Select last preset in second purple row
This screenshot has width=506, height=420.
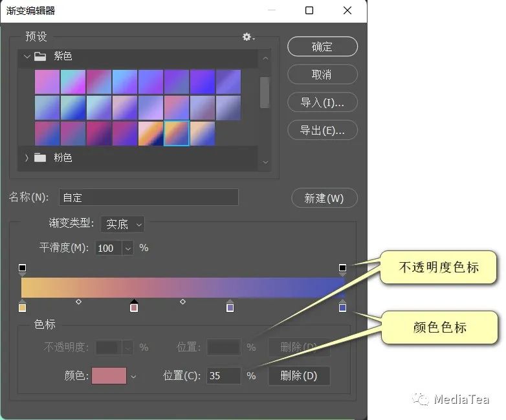(228, 108)
